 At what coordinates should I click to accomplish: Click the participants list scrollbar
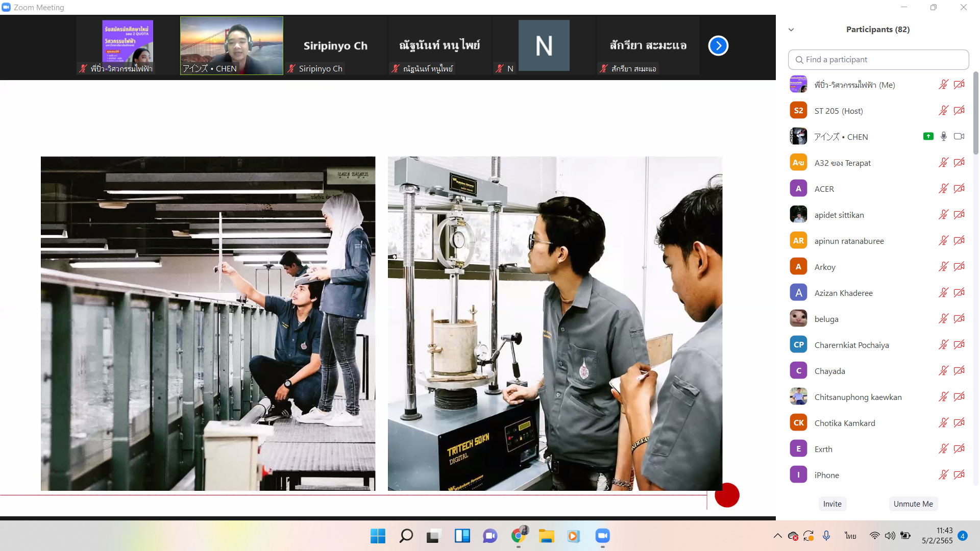click(975, 112)
